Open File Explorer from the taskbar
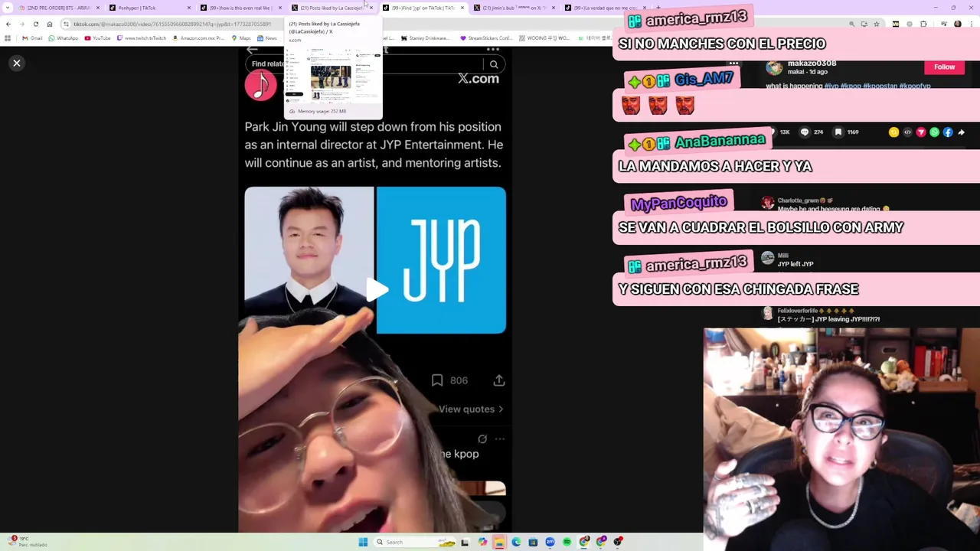This screenshot has width=980, height=551. (499, 542)
